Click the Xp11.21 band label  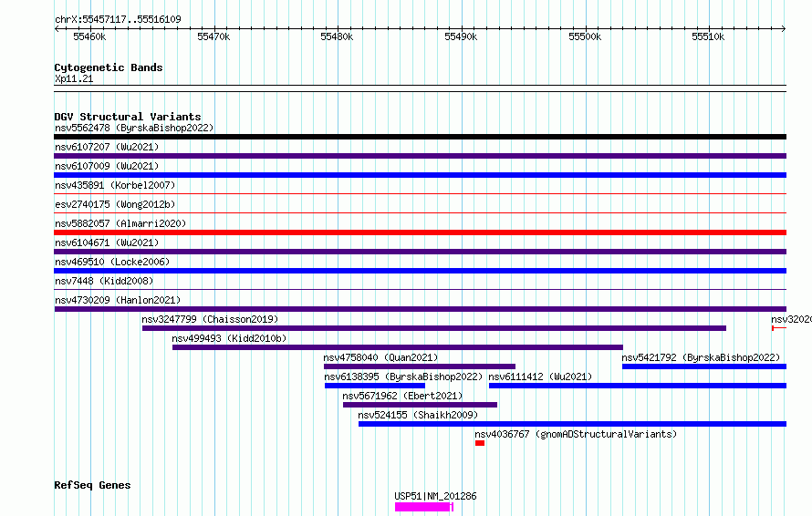74,78
